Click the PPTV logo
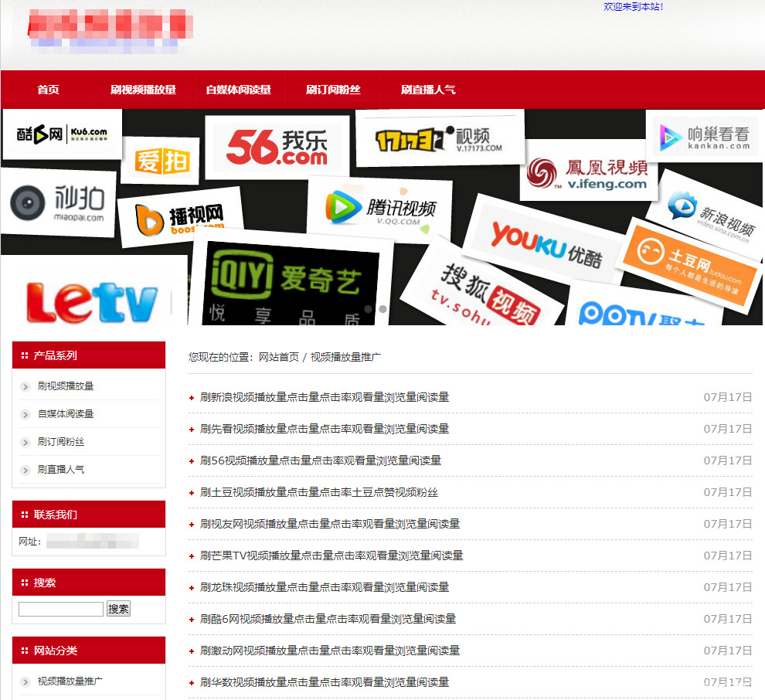765x700 pixels. pyautogui.click(x=641, y=312)
